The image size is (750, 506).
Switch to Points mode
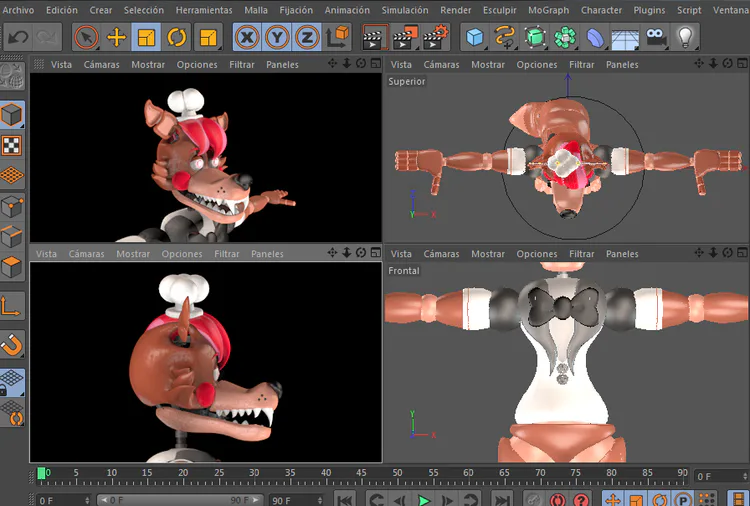[11, 207]
